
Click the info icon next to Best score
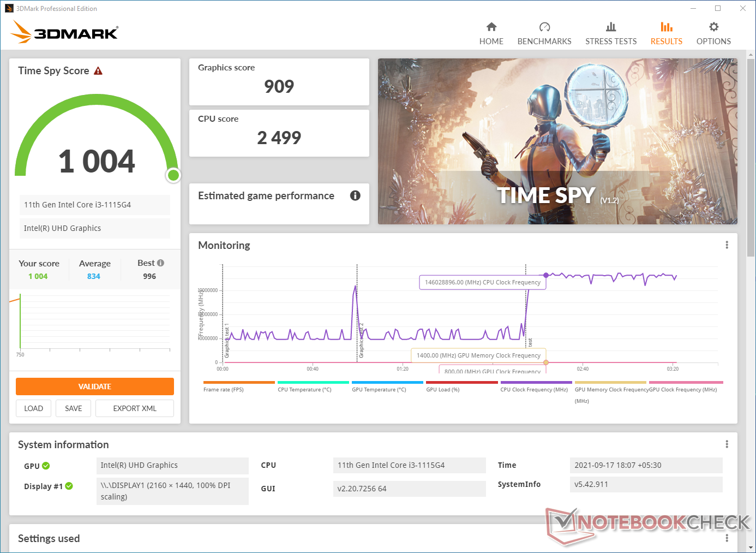pos(160,263)
